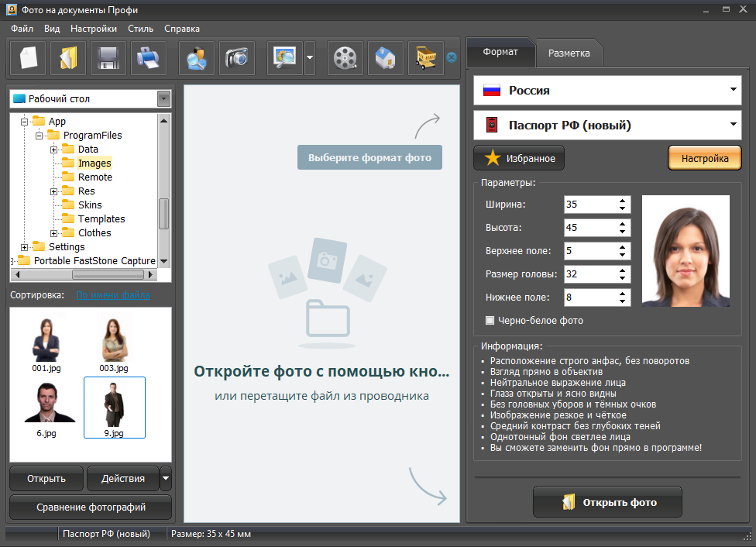The height and width of the screenshot is (547, 756).
Task: Open the country dropdown showing Россия
Action: pos(733,90)
